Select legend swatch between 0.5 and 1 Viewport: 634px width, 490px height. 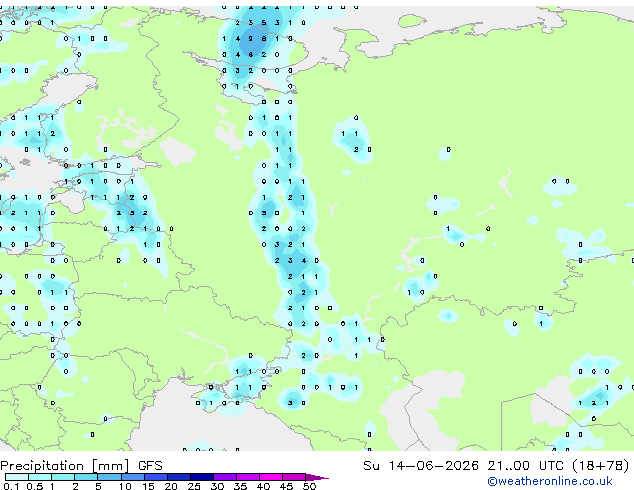(40, 477)
